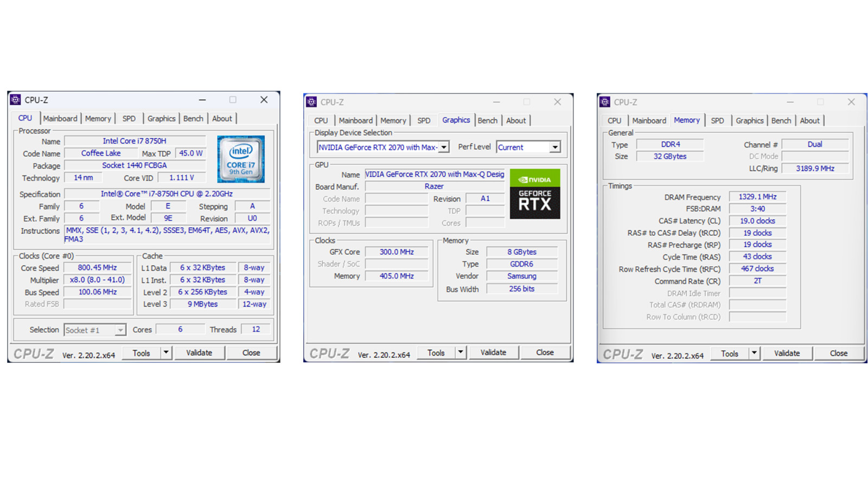This screenshot has width=868, height=488.
Task: Click Close button in the Graphics window
Action: point(545,352)
